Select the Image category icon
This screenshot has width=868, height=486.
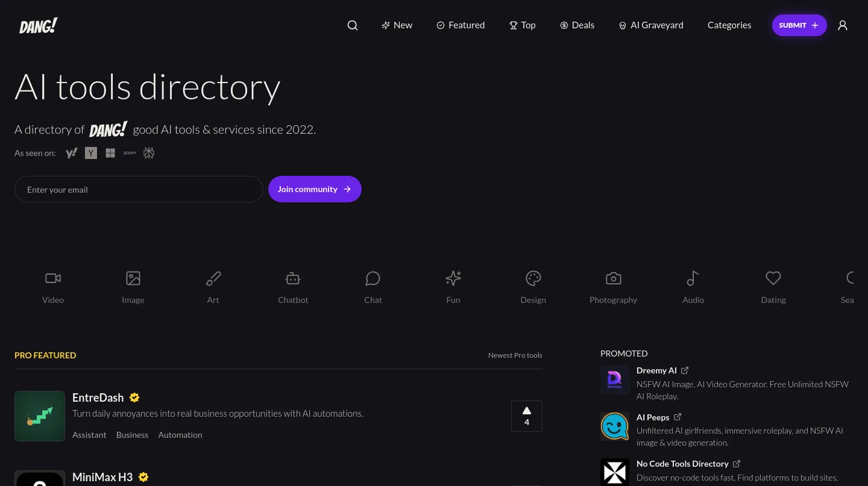click(133, 278)
